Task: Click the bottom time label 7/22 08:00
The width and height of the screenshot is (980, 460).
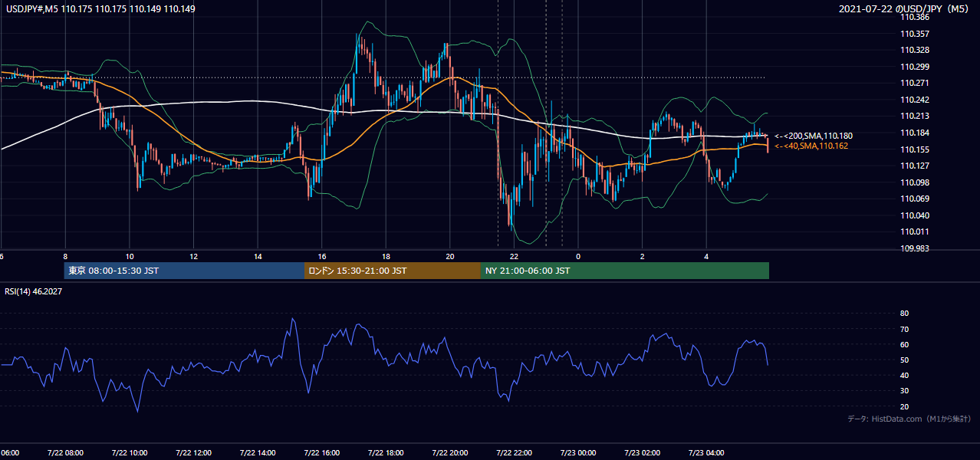Action: pyautogui.click(x=64, y=452)
